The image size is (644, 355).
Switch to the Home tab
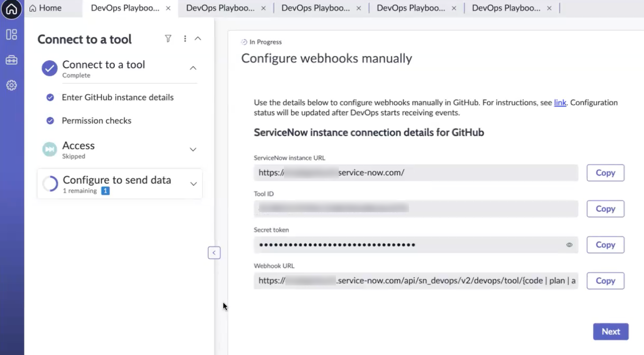(x=45, y=8)
